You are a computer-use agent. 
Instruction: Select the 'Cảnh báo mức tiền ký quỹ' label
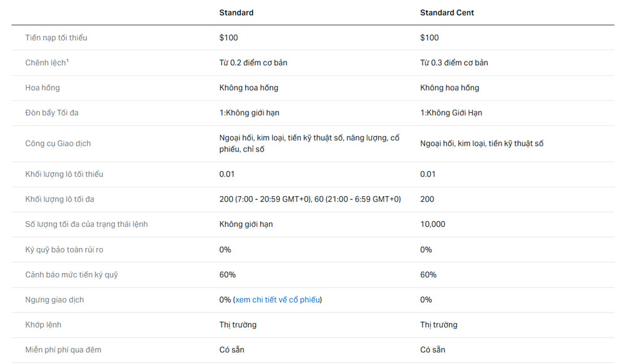coord(71,274)
